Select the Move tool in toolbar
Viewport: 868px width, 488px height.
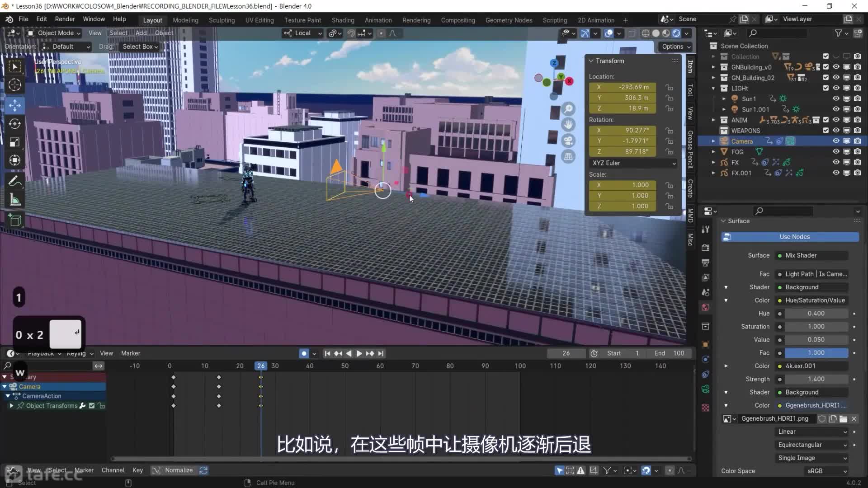[14, 105]
